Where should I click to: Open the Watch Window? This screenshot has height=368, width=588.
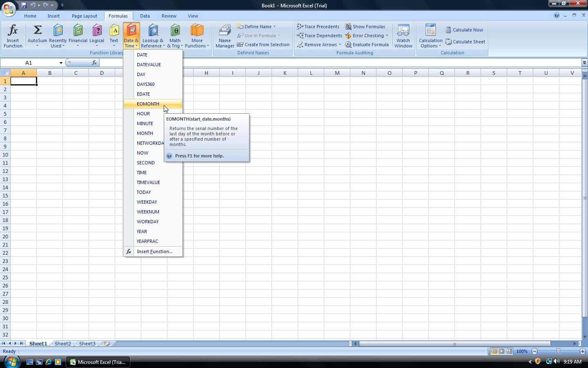pyautogui.click(x=403, y=36)
